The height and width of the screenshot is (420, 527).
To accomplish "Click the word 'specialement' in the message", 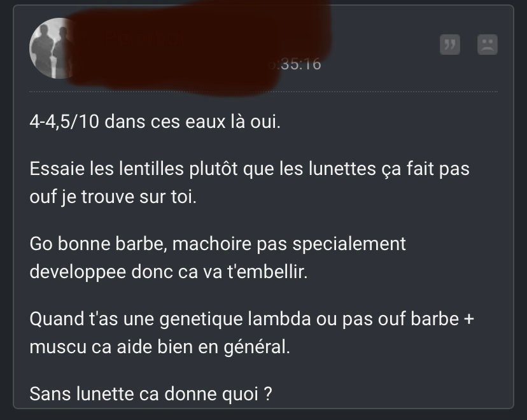I will point(349,244).
